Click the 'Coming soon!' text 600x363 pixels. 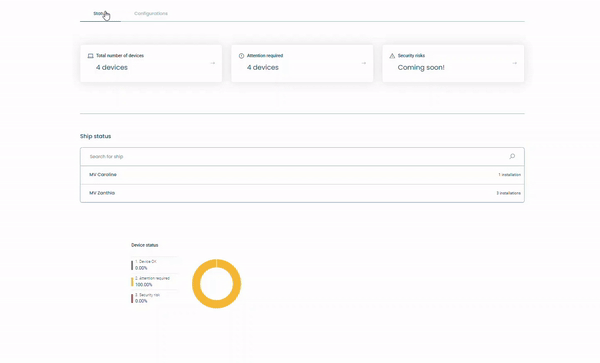421,68
